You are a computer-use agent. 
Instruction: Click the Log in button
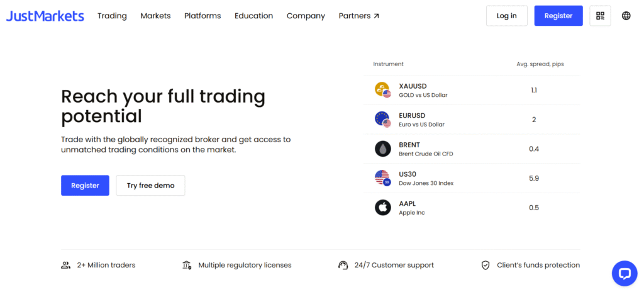[507, 16]
